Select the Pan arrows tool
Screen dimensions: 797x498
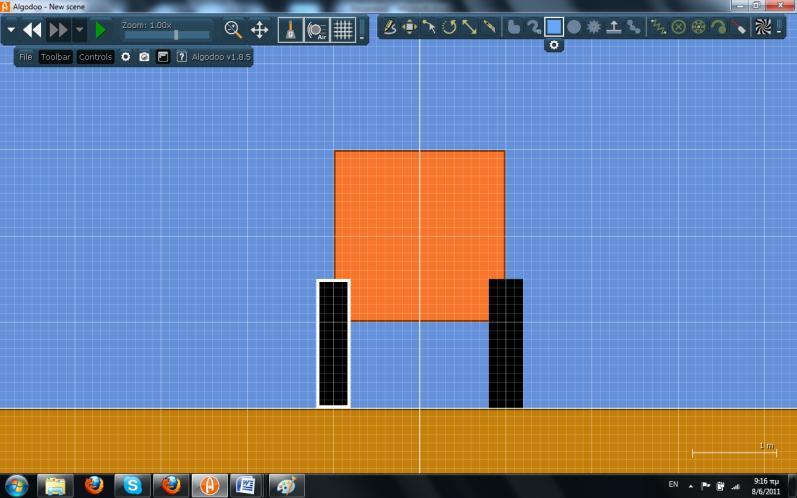260,29
